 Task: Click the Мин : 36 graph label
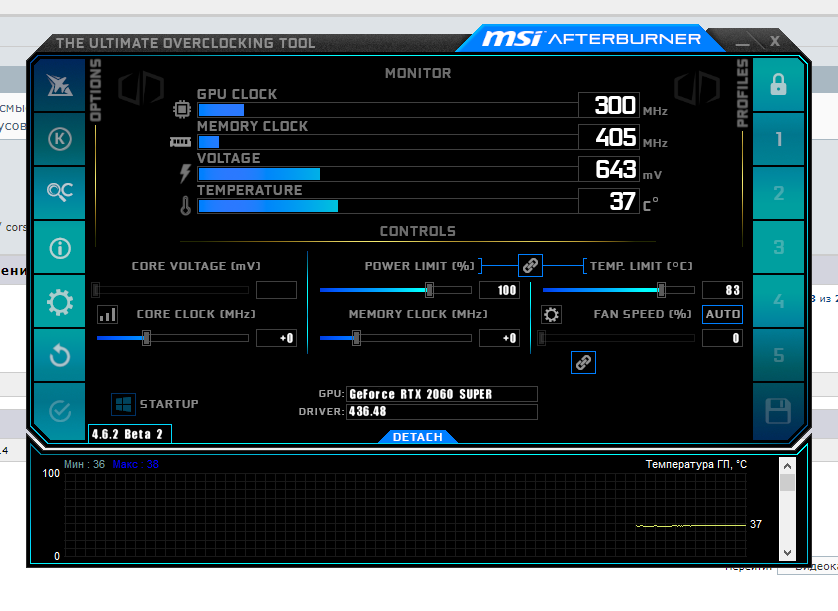point(84,465)
